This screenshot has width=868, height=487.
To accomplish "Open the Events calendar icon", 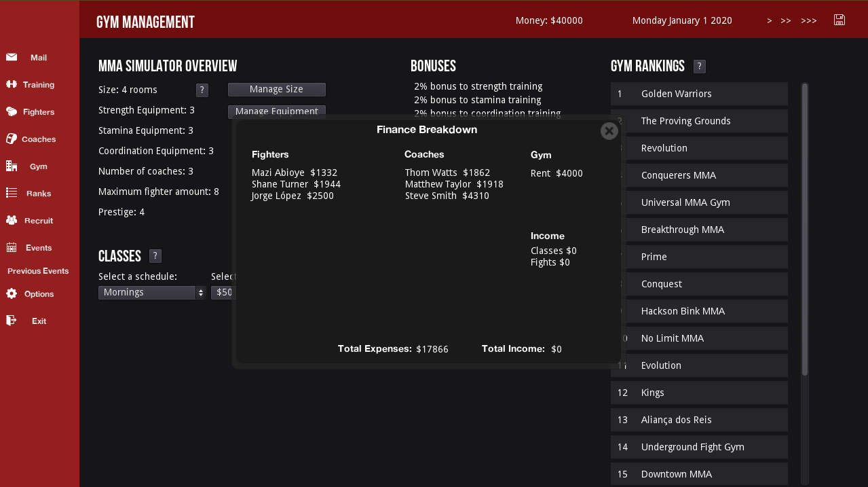I will 12,248.
